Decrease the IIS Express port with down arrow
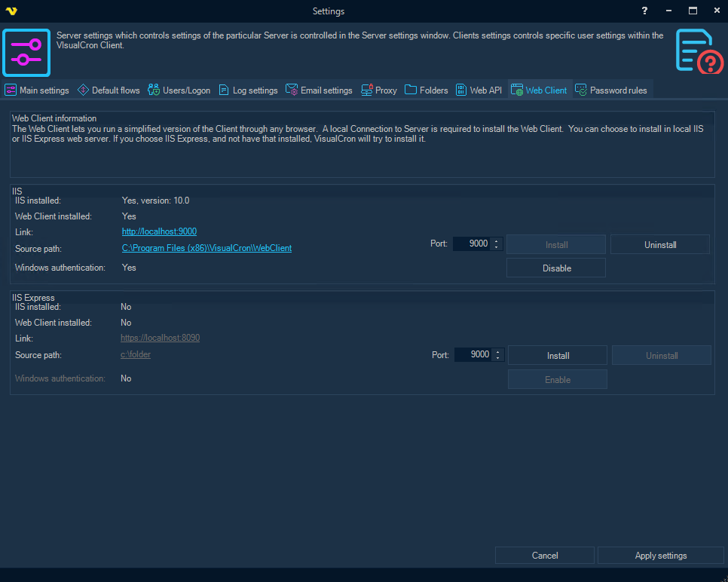The height and width of the screenshot is (582, 728). click(498, 358)
